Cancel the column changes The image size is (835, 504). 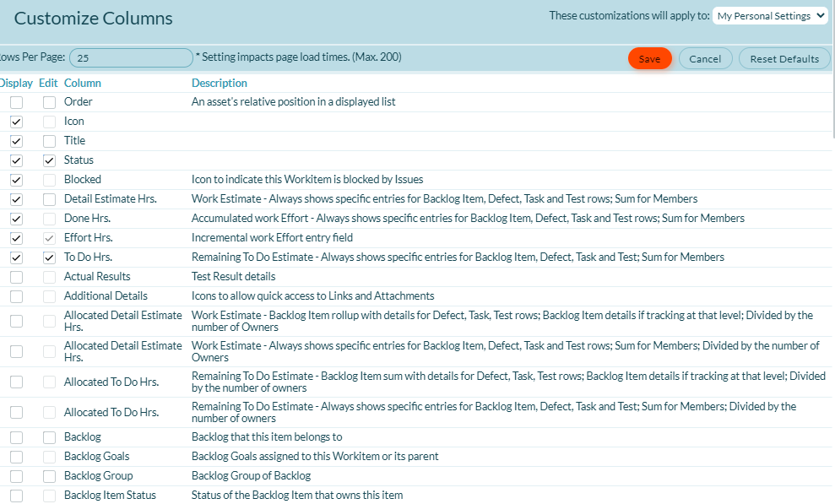[x=705, y=58]
